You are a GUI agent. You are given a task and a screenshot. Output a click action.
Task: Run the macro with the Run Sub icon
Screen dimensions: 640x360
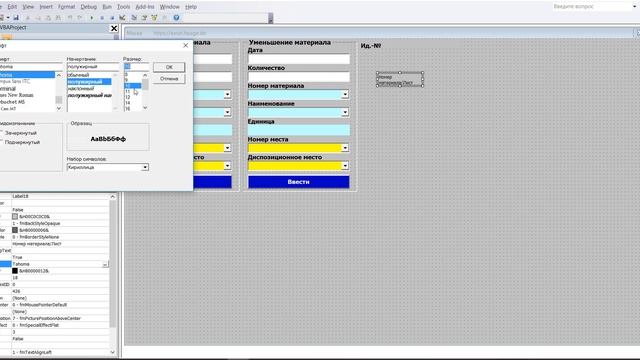coord(91,18)
